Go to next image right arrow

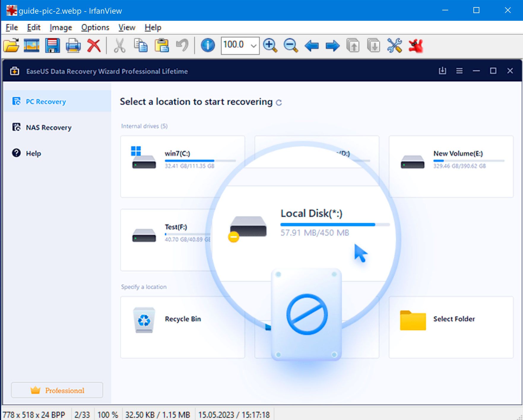332,46
